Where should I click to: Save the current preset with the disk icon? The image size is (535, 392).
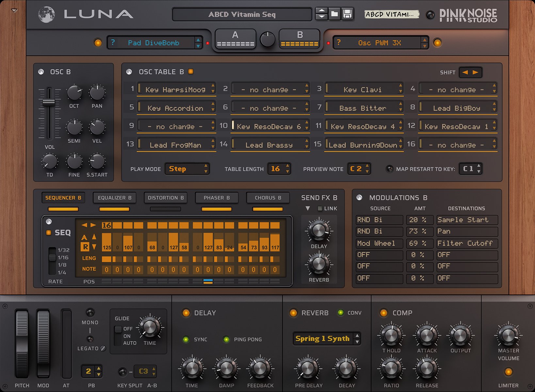(348, 14)
